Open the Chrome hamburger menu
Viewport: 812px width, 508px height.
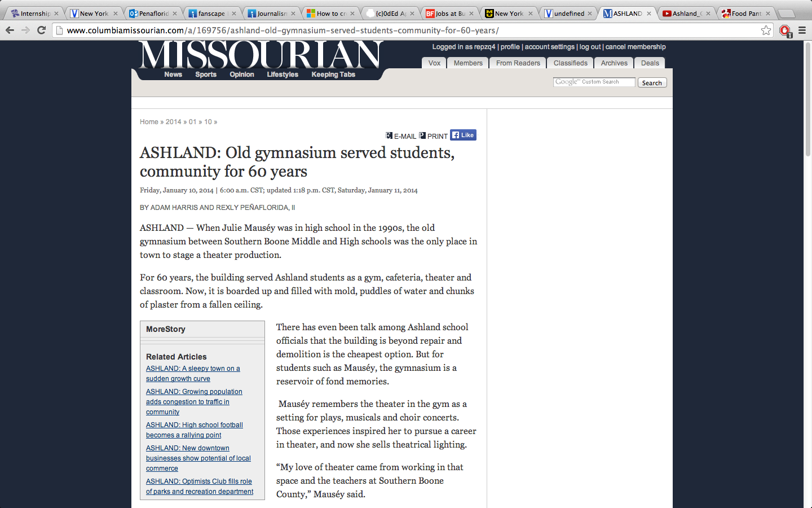coord(802,30)
